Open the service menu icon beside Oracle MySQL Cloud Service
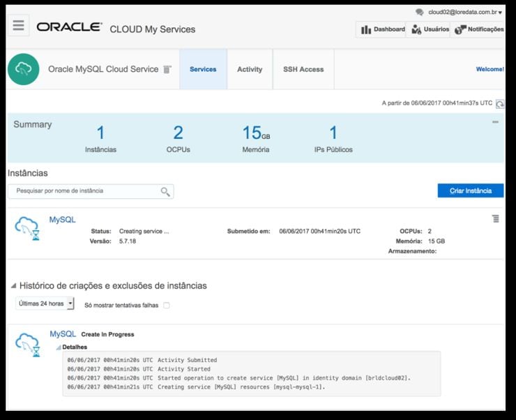The height and width of the screenshot is (420, 516). (x=167, y=69)
